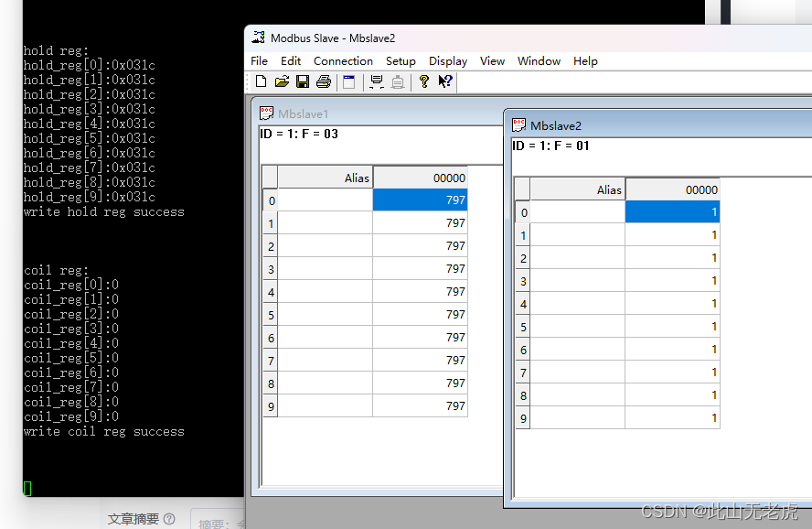812x529 pixels.
Task: Open a file using the folder toolbar icon
Action: [282, 81]
